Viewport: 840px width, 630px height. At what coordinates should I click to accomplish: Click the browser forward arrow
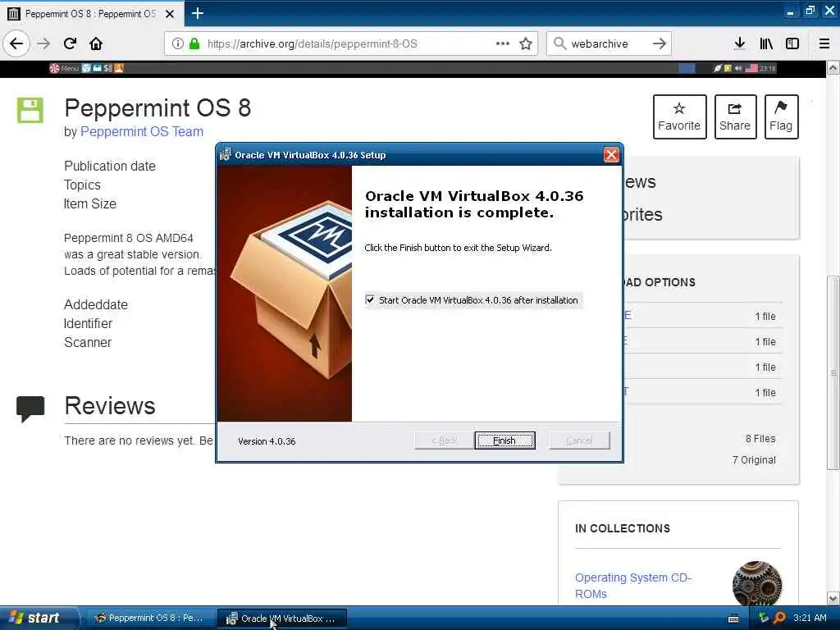[x=44, y=43]
